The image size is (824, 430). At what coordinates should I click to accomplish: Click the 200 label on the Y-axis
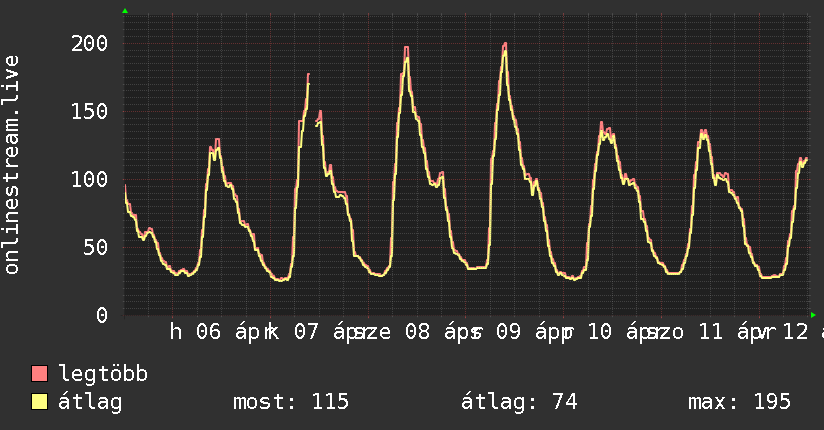[x=90, y=43]
